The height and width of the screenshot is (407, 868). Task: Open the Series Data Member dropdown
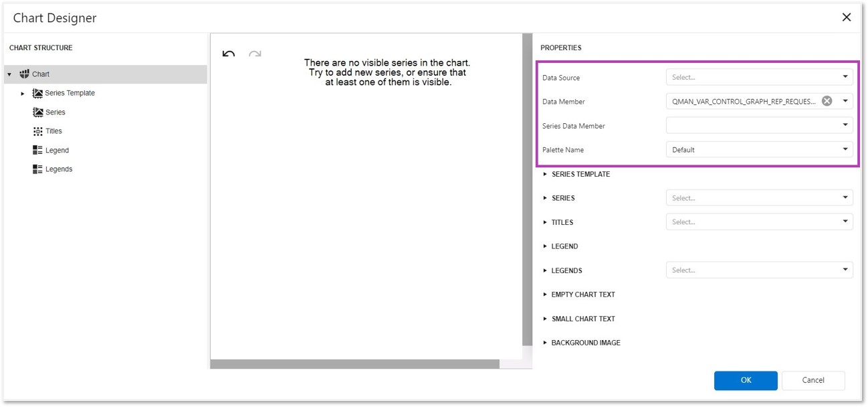tap(845, 125)
